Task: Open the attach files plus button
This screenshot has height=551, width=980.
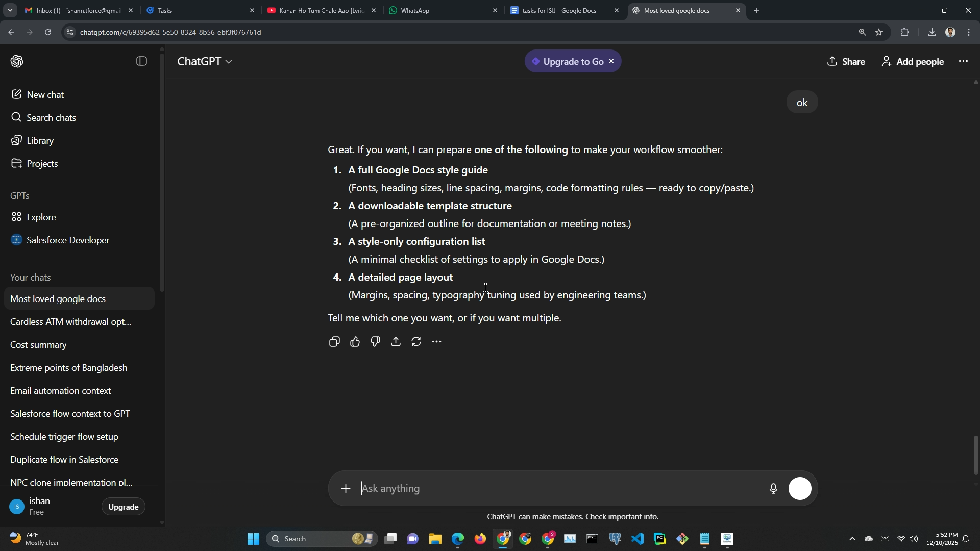Action: [346, 489]
